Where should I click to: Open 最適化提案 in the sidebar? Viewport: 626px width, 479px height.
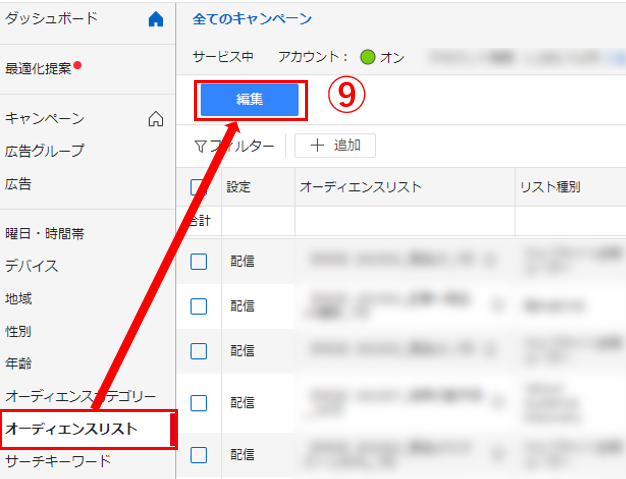[x=38, y=69]
